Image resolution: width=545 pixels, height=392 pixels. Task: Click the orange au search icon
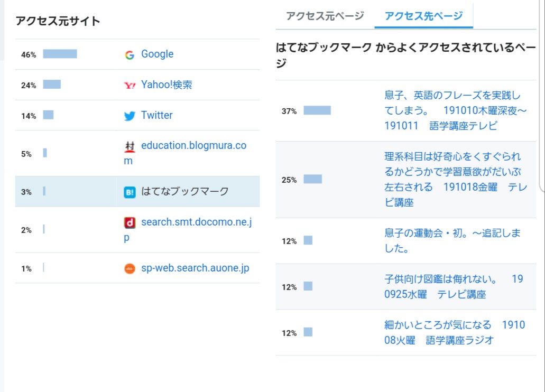pyautogui.click(x=130, y=269)
